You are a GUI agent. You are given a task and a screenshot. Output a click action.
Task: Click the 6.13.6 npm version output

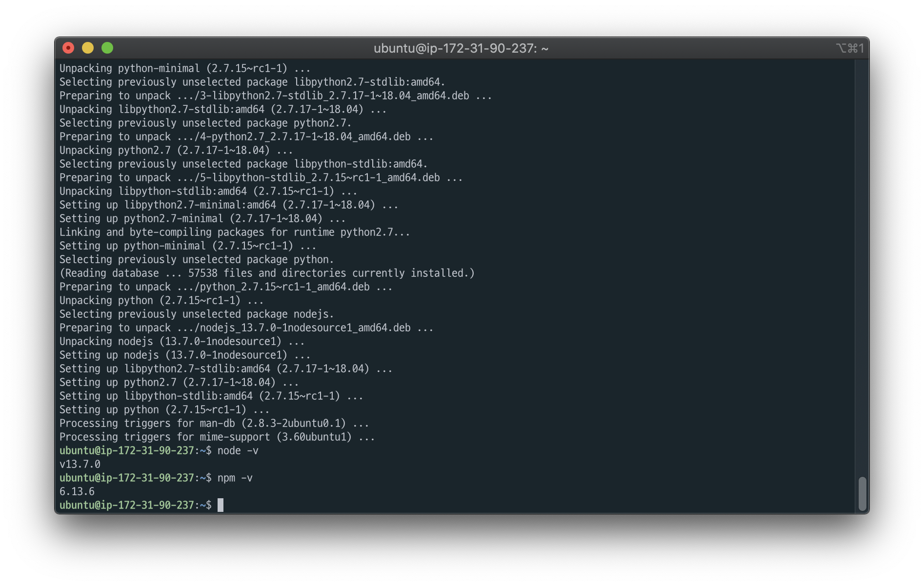pos(76,491)
